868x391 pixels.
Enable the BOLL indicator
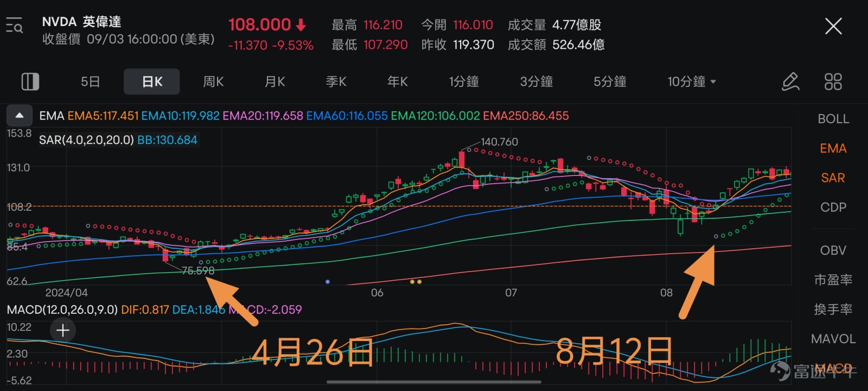point(833,119)
